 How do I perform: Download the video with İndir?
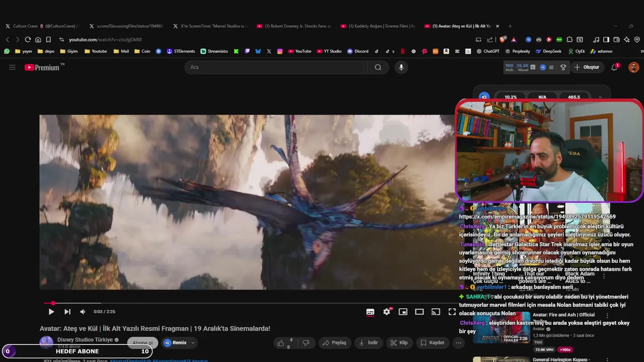(368, 343)
